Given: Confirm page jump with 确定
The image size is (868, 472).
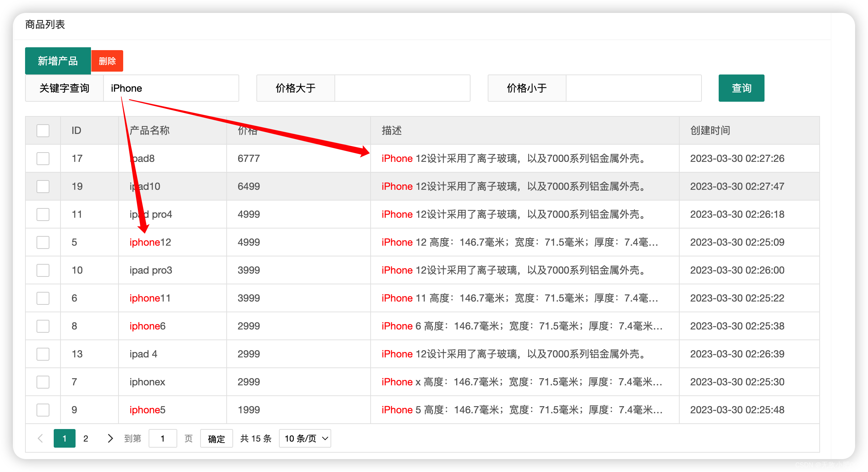Looking at the screenshot, I should pos(216,438).
